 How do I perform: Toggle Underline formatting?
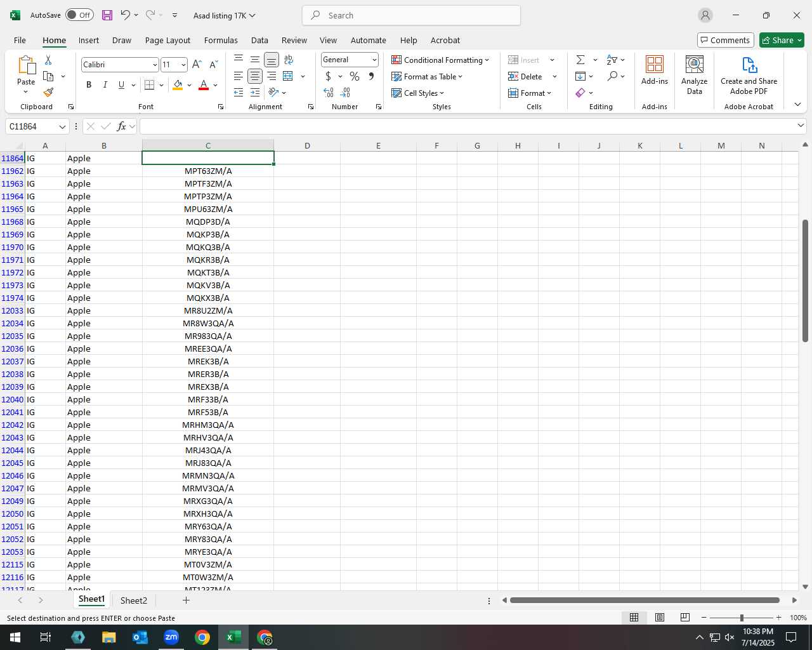121,85
